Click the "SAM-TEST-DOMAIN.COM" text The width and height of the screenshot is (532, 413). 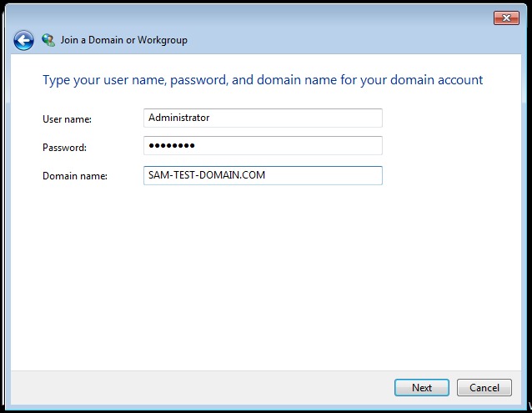(206, 175)
